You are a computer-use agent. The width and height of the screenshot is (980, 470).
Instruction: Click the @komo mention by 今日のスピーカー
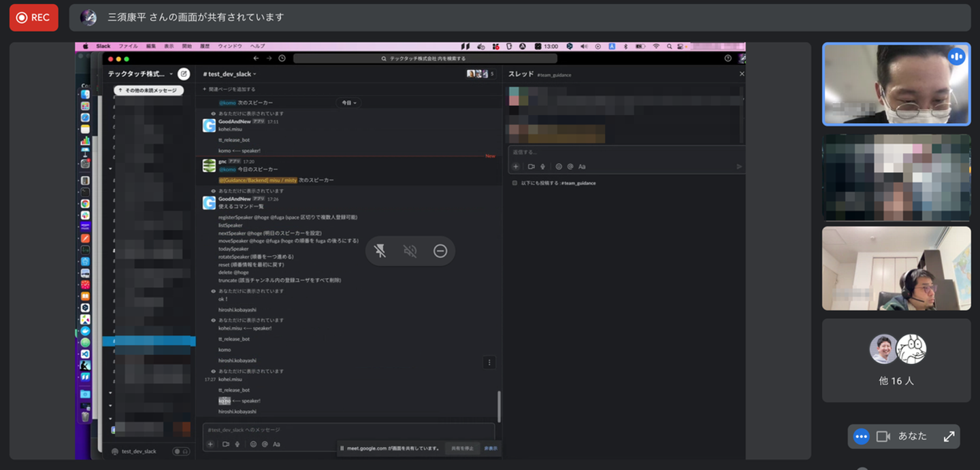pyautogui.click(x=227, y=169)
